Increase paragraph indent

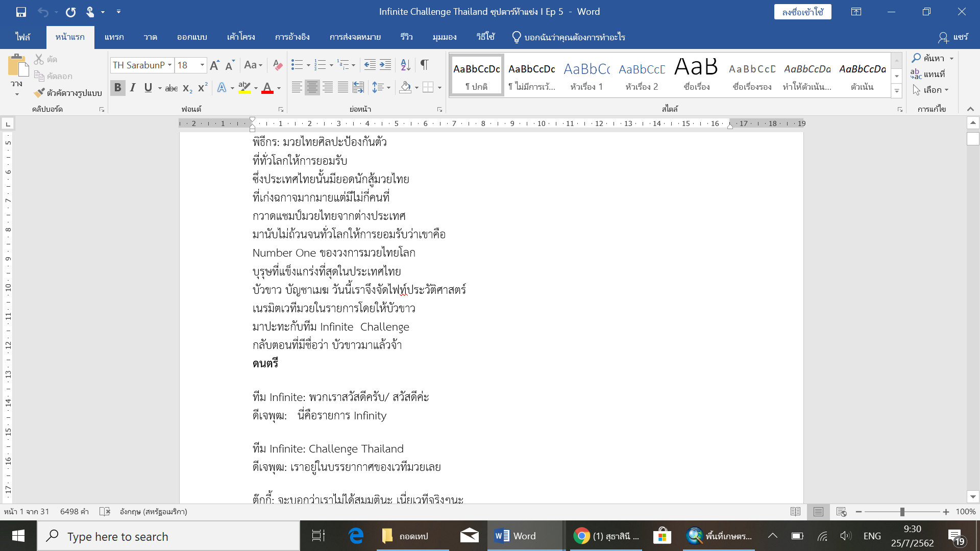click(x=385, y=65)
